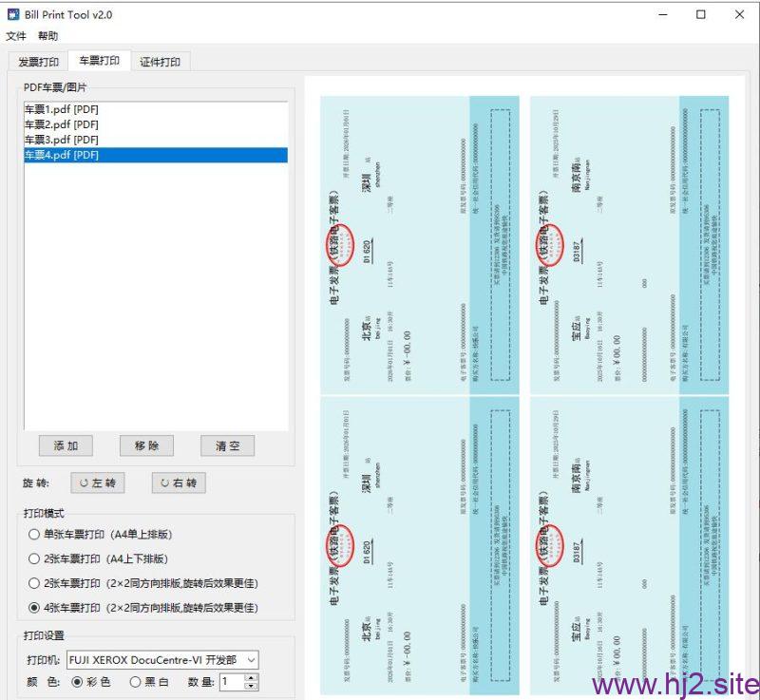This screenshot has height=700, width=760.
Task: Click the Bill Print Tool app icon
Action: (13, 14)
